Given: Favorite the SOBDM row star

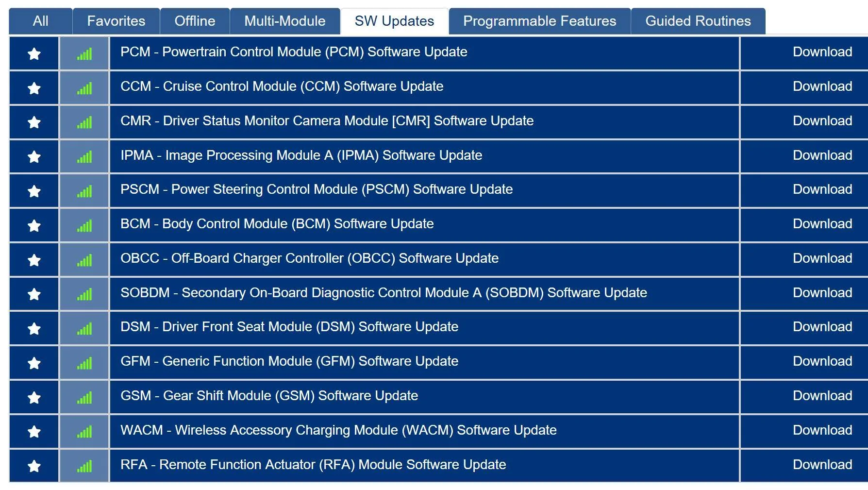Looking at the screenshot, I should pyautogui.click(x=34, y=294).
